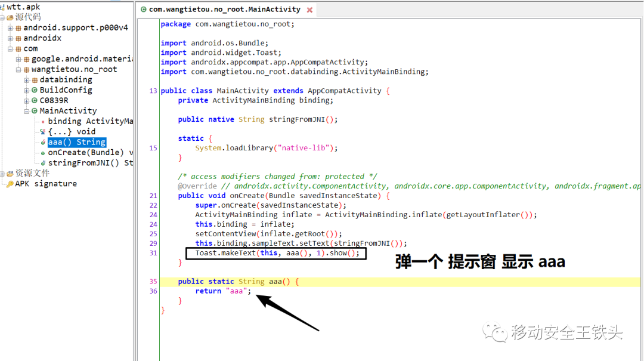Collapse the 源代码 source code folder
The width and height of the screenshot is (644, 361).
click(2, 17)
